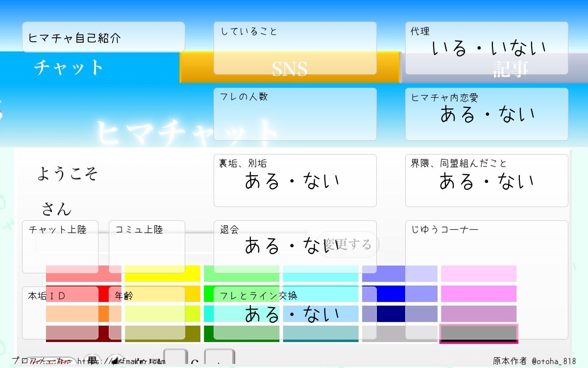The height and width of the screenshot is (368, 588).
Task: Choose the light green swatch in the top row
Action: click(242, 274)
